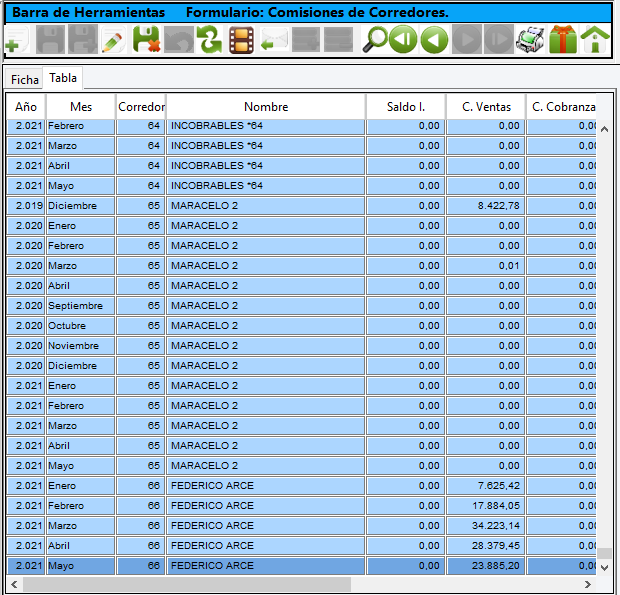Select C. Ventas value 7.625,42
The height and width of the screenshot is (595, 620).
486,485
